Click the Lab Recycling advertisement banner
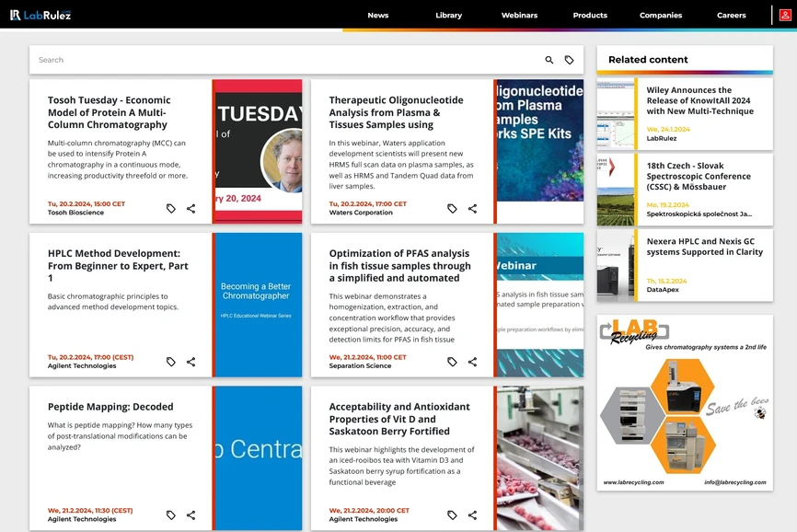Viewport: 797px width, 532px height. point(685,403)
